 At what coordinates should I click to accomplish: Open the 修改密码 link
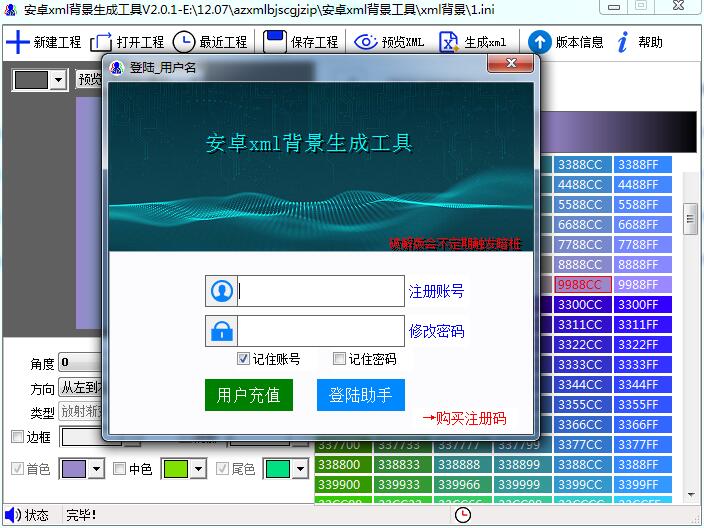pyautogui.click(x=436, y=331)
